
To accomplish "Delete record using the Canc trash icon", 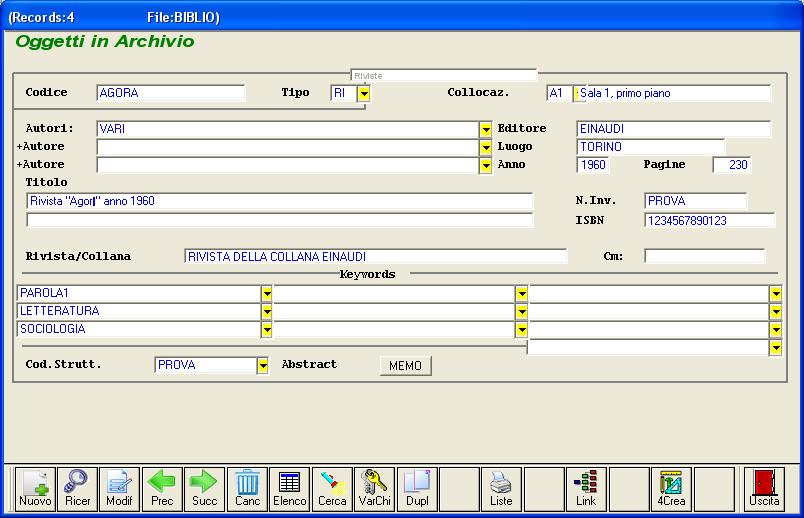I will 247,489.
